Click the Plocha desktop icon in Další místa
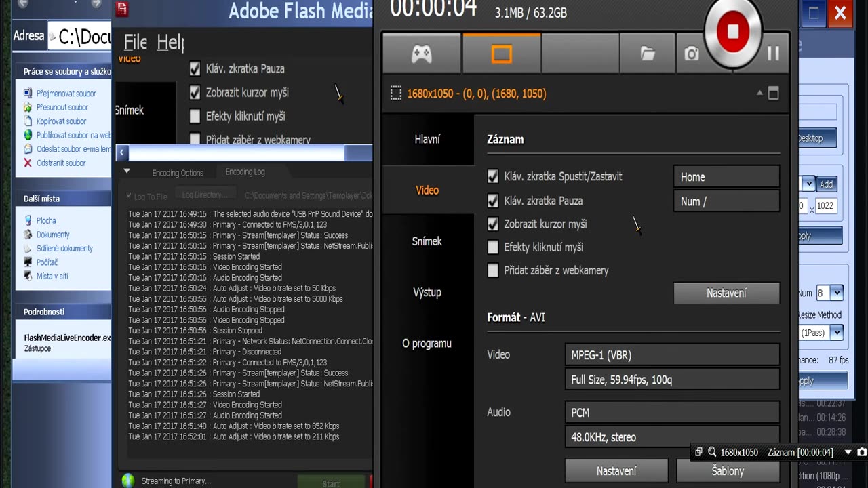Viewport: 868px width, 488px height. (28, 220)
